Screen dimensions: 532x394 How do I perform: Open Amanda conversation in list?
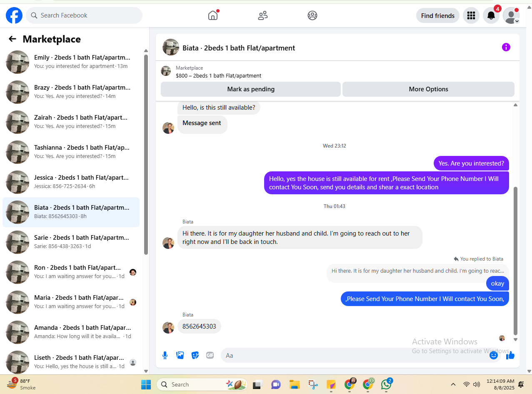[x=71, y=332]
